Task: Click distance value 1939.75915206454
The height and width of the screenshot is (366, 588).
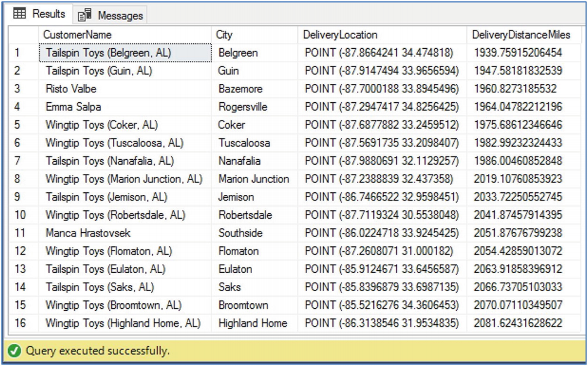Action: (518, 53)
